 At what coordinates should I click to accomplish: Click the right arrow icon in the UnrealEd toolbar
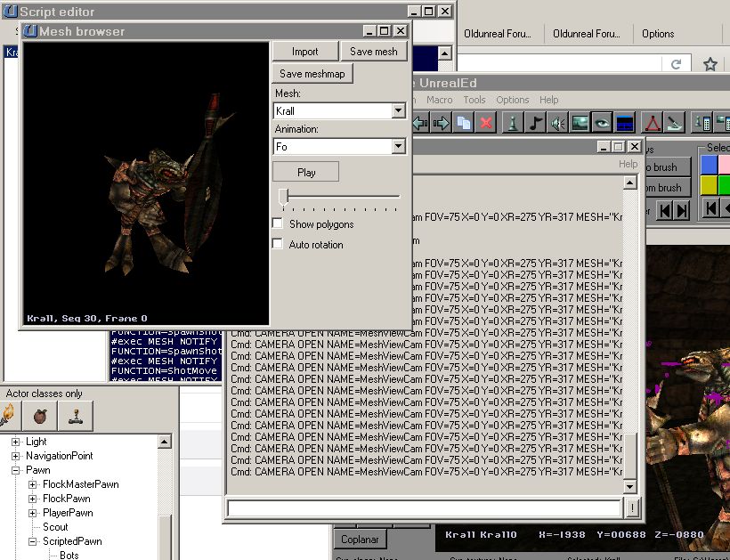(441, 123)
